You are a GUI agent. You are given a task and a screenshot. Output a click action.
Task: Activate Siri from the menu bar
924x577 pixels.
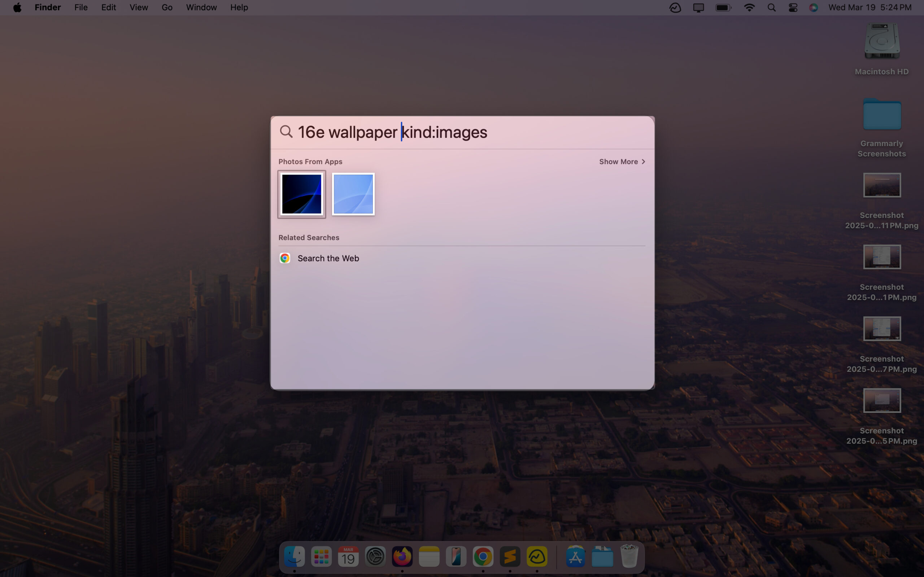813,8
